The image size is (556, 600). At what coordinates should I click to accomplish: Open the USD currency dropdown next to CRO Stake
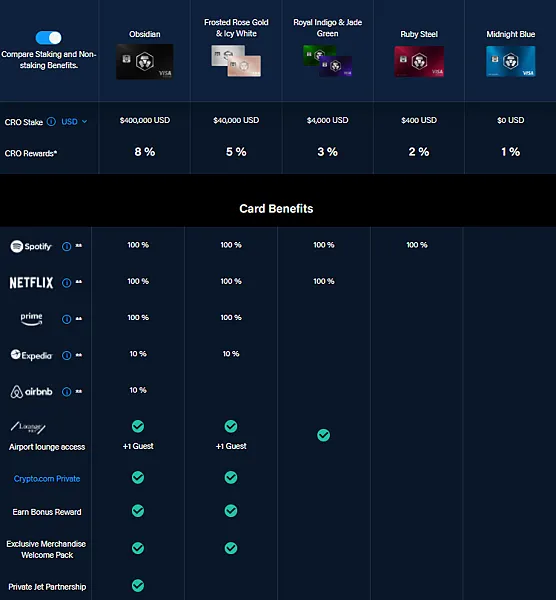(74, 122)
